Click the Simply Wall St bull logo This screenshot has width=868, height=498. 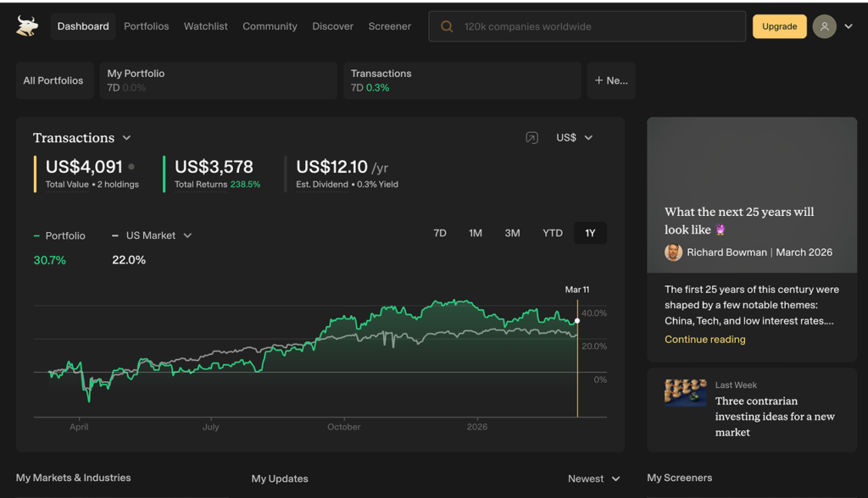(x=25, y=25)
